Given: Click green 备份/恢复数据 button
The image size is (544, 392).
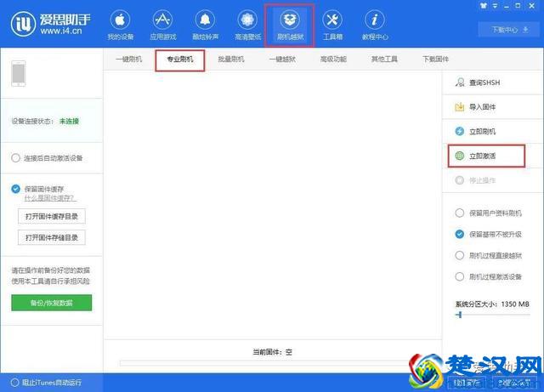Looking at the screenshot, I should pyautogui.click(x=52, y=303).
